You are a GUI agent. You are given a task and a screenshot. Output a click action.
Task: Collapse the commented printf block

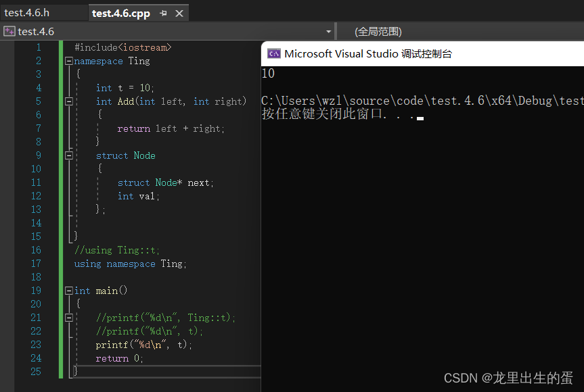69,318
